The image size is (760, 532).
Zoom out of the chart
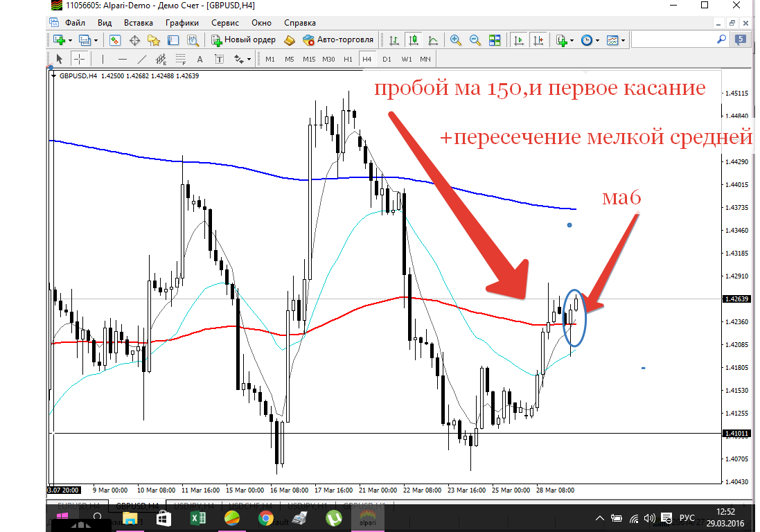(475, 40)
